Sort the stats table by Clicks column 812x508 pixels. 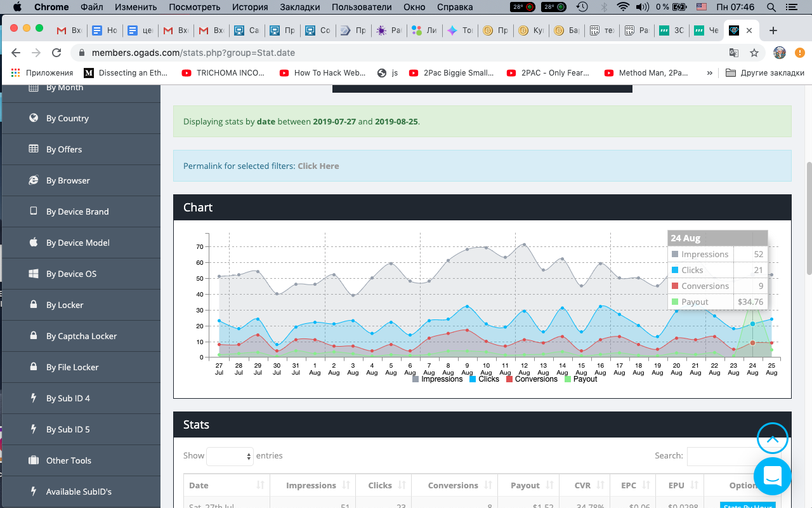(383, 485)
